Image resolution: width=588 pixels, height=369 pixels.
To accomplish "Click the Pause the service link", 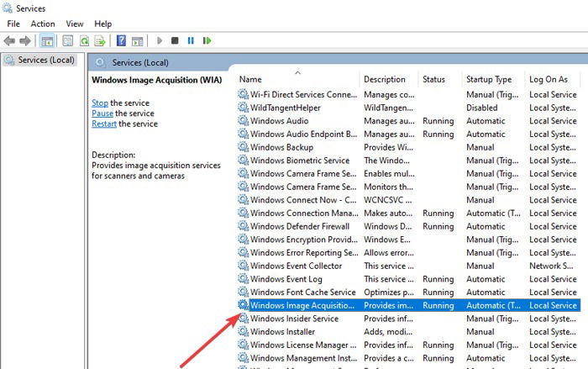I will click(x=102, y=113).
